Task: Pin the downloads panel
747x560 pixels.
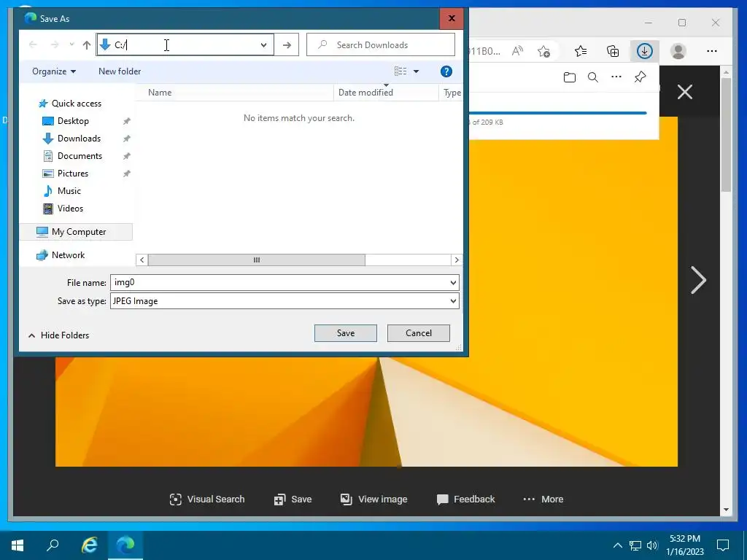Action: pos(640,77)
